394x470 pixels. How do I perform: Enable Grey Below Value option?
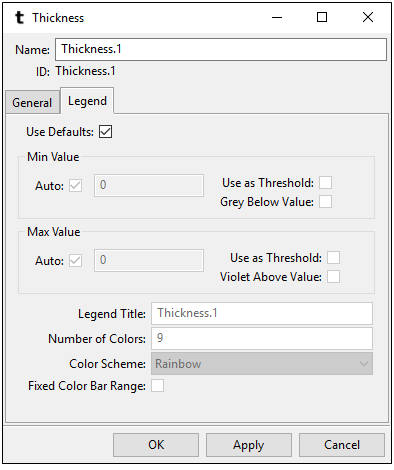(325, 202)
